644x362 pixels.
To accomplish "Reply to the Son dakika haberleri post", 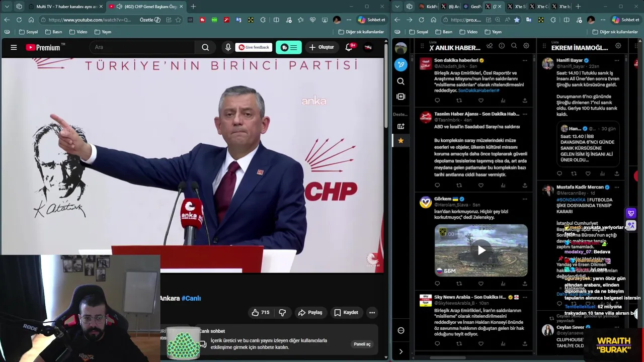I will tap(437, 101).
